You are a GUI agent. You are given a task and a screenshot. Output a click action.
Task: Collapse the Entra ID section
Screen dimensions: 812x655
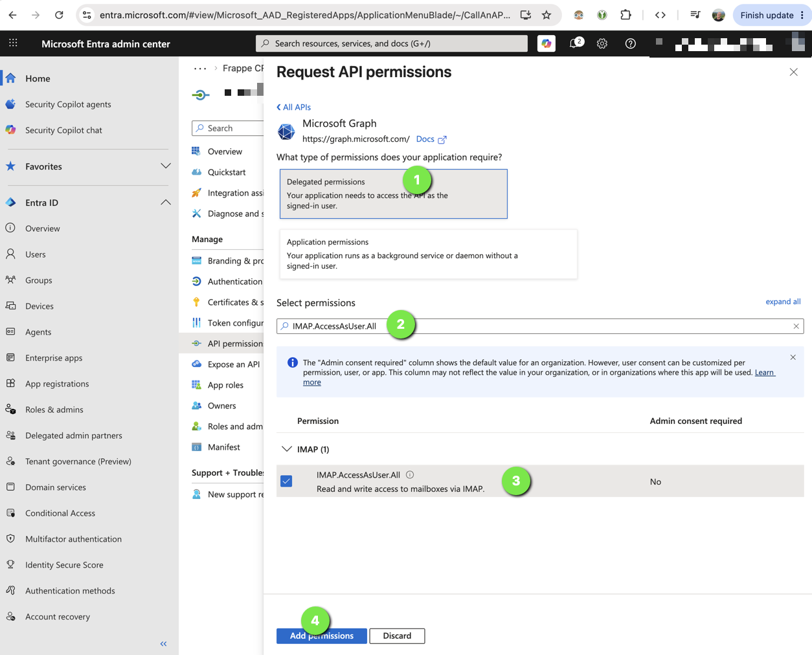pyautogui.click(x=166, y=203)
